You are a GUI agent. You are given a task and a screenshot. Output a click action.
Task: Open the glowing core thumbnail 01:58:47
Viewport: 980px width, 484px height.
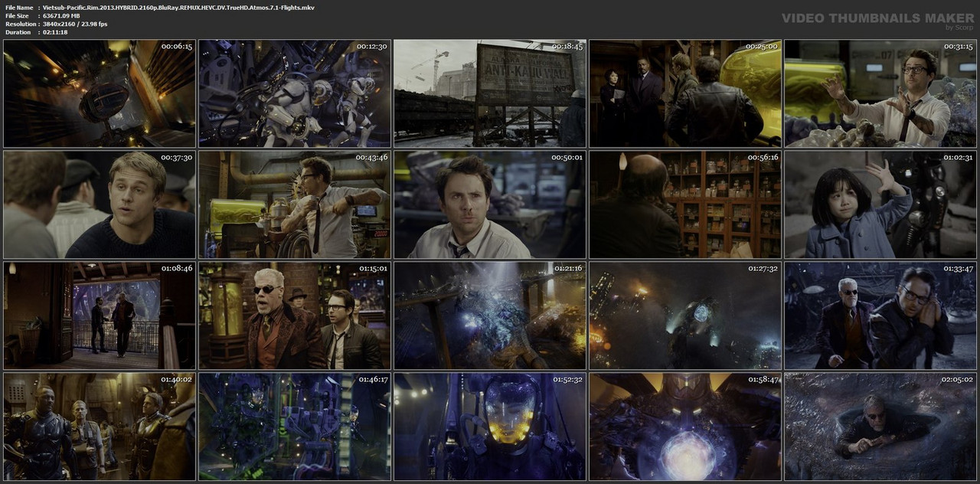pyautogui.click(x=685, y=427)
